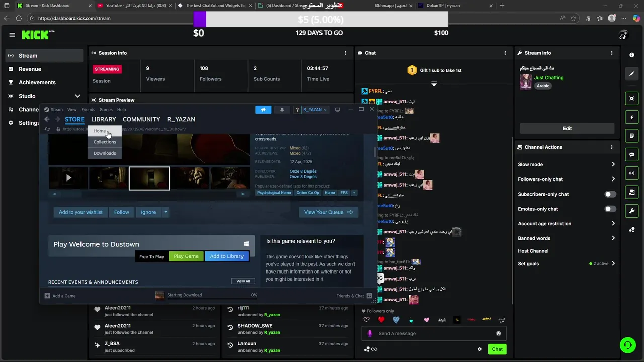This screenshot has width=644, height=362.
Task: Select Downloads in Library dropdown
Action: [x=105, y=153]
